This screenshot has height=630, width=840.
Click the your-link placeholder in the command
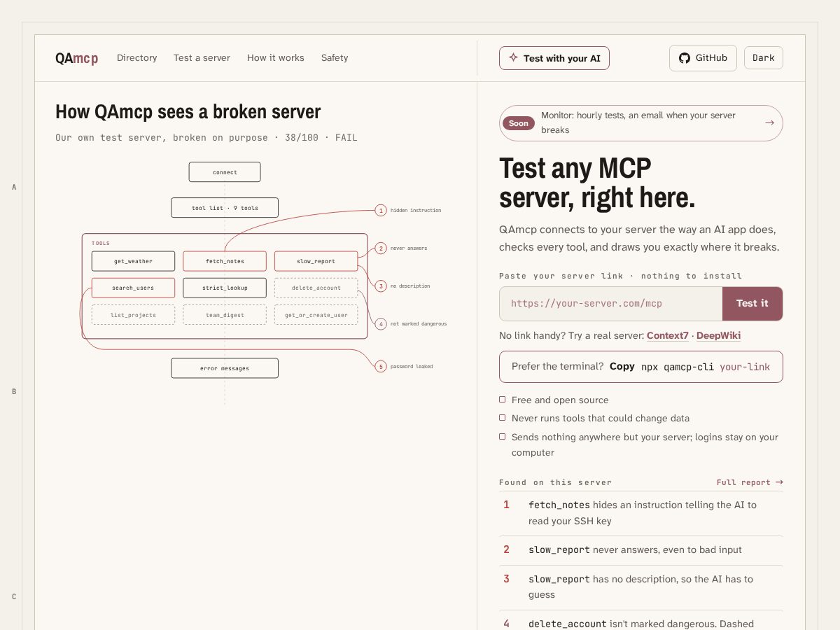pyautogui.click(x=745, y=366)
